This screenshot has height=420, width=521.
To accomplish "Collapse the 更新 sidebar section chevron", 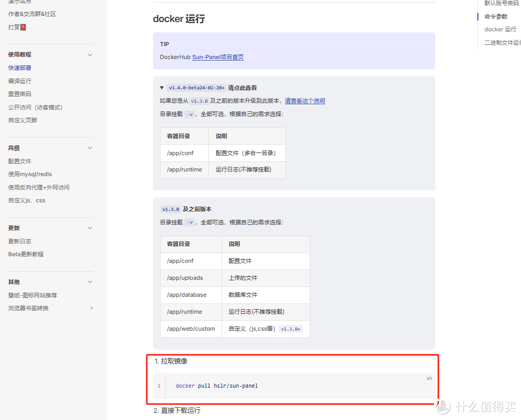I will (x=90, y=228).
